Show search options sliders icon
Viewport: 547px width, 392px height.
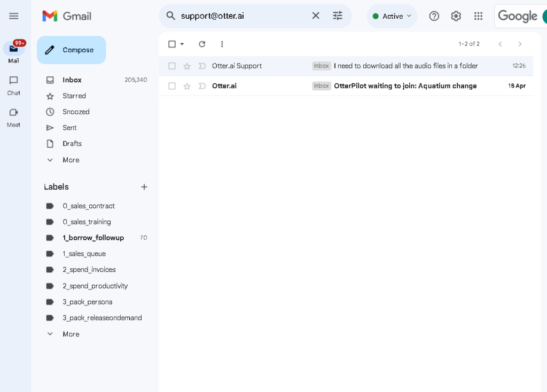pyautogui.click(x=338, y=15)
